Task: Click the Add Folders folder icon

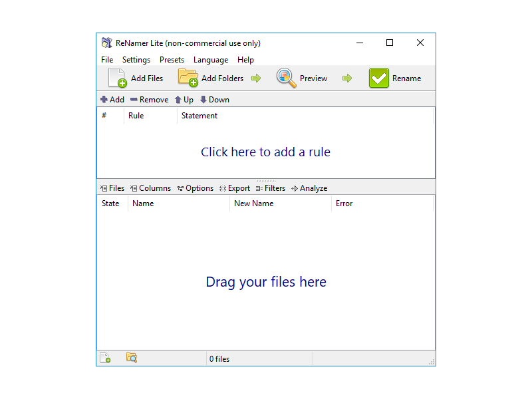Action: pyautogui.click(x=188, y=78)
